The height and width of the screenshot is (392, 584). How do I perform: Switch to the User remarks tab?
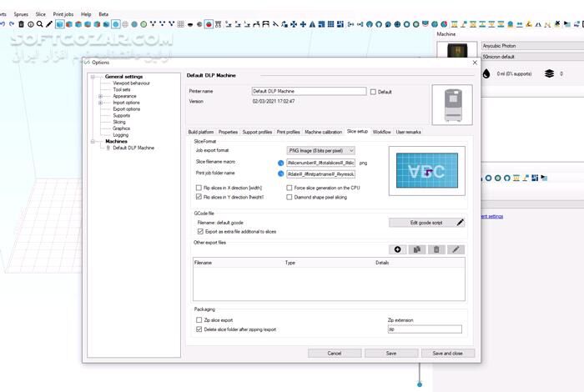click(x=408, y=132)
